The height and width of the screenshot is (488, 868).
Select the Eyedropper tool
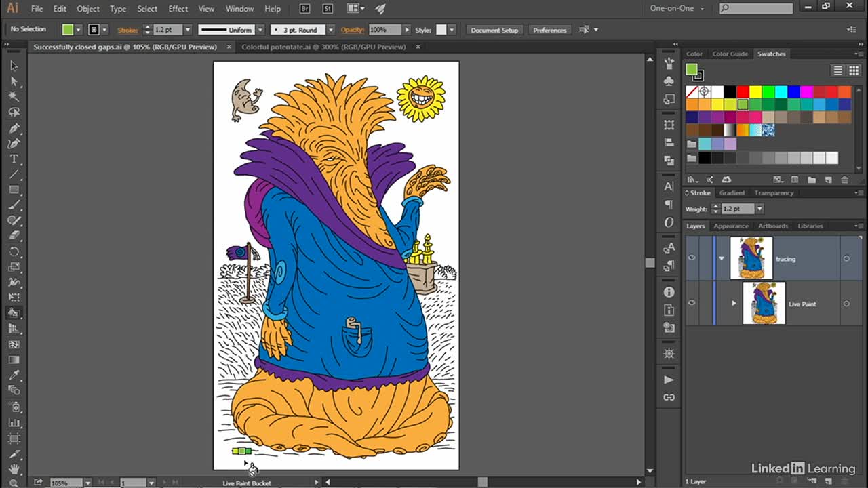[14, 375]
